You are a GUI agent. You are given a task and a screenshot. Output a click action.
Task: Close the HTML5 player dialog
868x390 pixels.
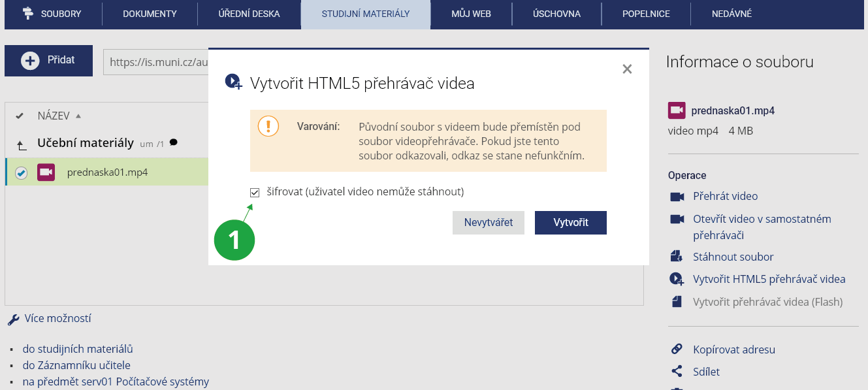[627, 69]
